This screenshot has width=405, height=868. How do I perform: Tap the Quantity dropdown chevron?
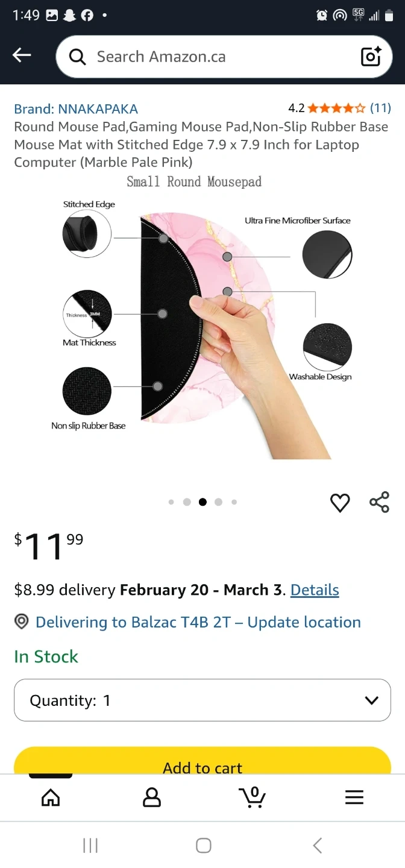372,700
